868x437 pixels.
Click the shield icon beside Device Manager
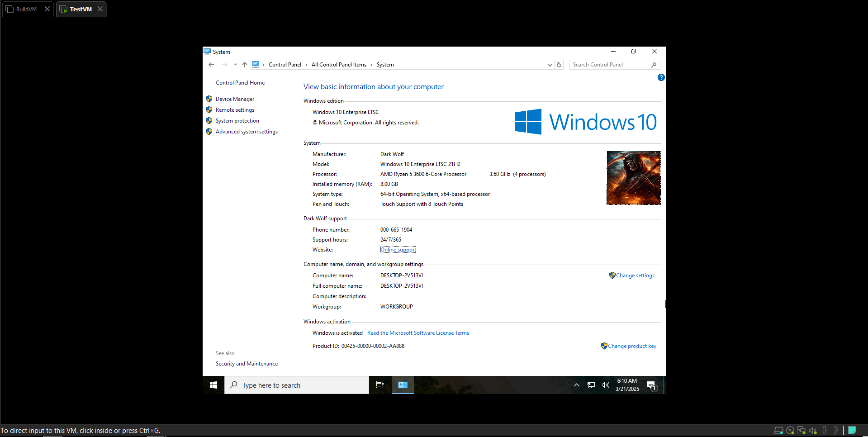click(x=209, y=99)
